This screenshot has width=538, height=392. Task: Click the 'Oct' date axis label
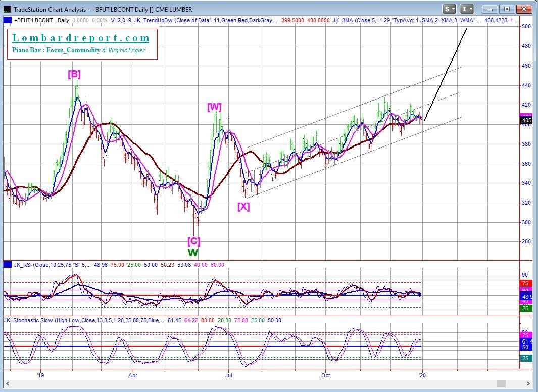[x=326, y=375]
